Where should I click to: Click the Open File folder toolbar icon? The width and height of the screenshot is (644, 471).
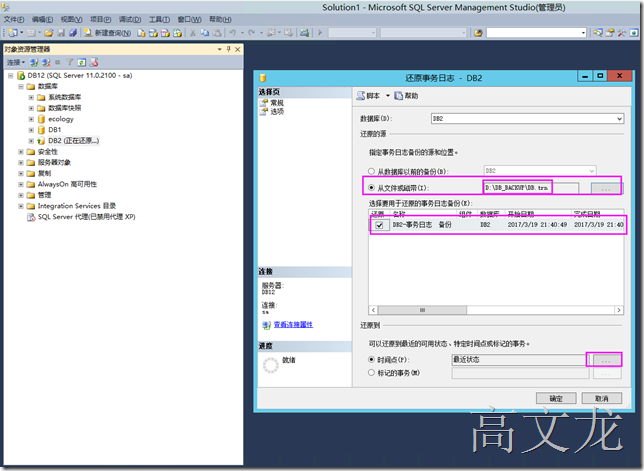pos(48,32)
